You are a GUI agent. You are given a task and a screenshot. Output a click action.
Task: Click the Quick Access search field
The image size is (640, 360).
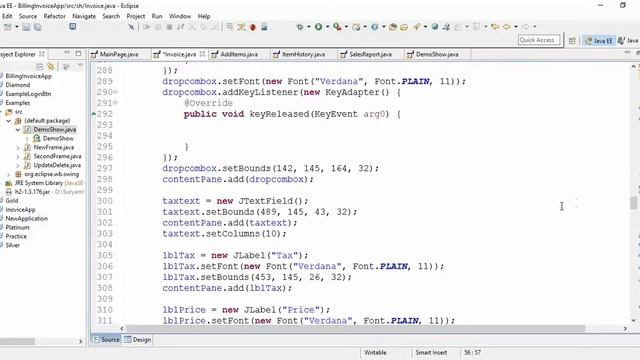click(539, 40)
